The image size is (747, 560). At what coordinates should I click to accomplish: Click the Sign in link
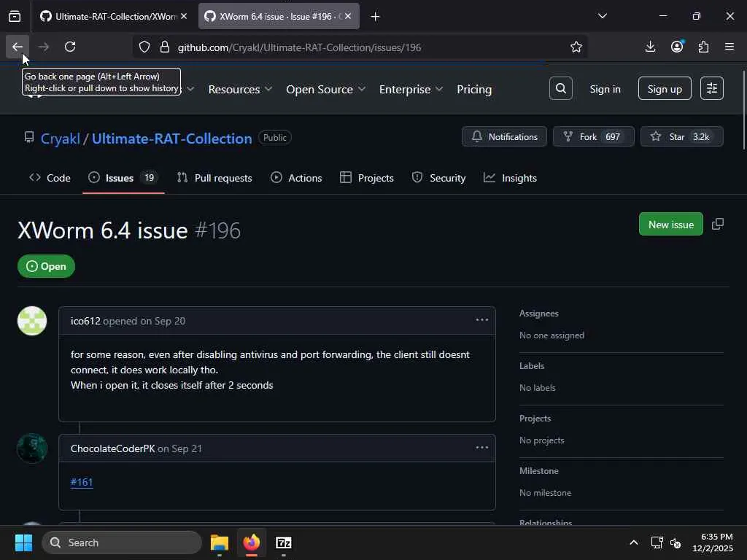click(x=605, y=89)
